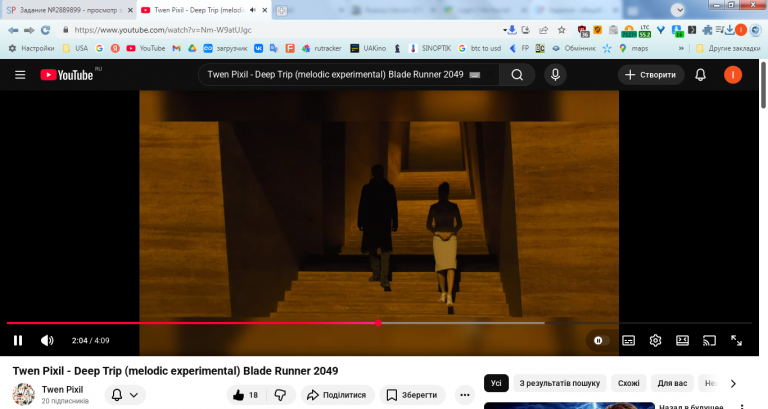The image size is (768, 409).
Task: Bookmark this page with the star
Action: 561,30
